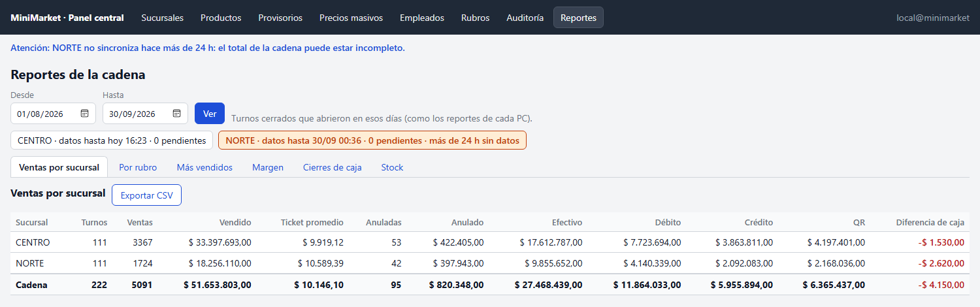Click CENTRO sales count 3367
Image resolution: width=980 pixels, height=307 pixels.
point(142,242)
